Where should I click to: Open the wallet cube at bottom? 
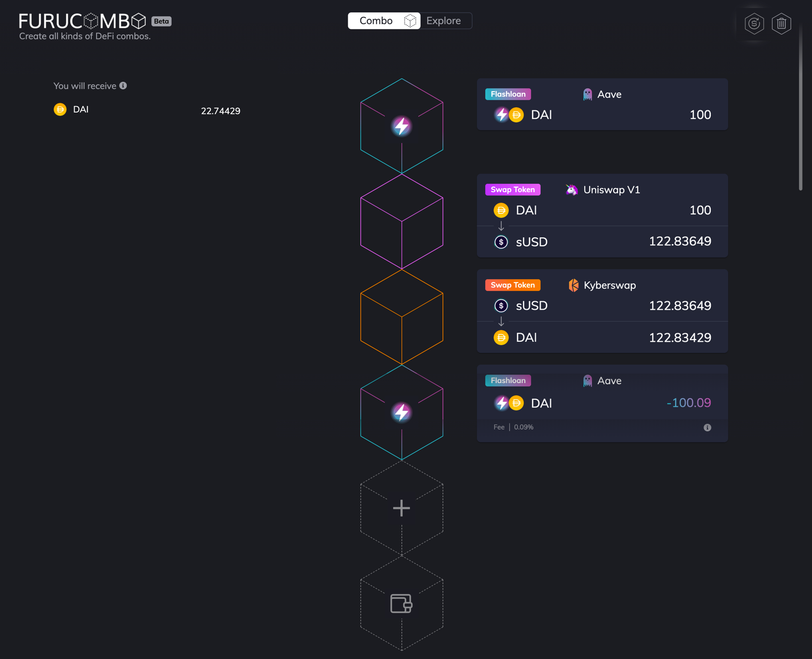401,604
